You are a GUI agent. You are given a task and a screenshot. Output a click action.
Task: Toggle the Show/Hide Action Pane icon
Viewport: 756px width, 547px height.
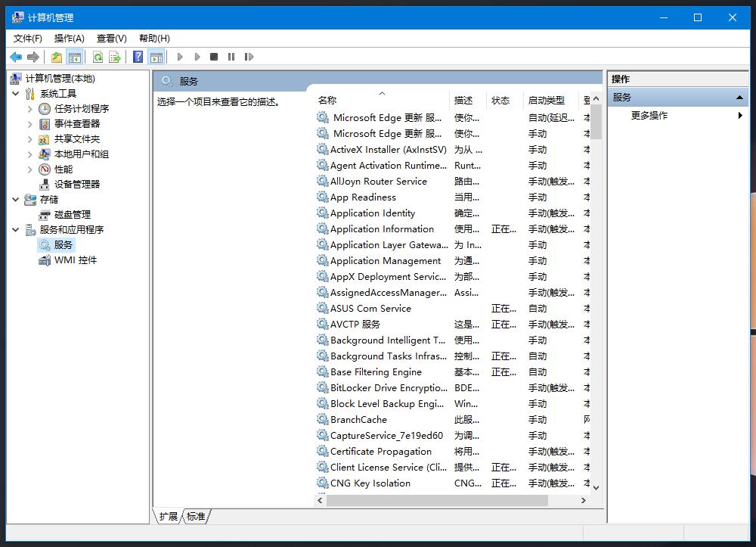[x=156, y=57]
